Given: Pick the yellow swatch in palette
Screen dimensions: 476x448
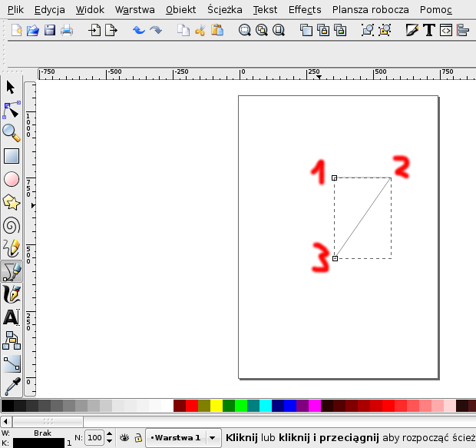Looking at the screenshot, I should pos(217,405).
